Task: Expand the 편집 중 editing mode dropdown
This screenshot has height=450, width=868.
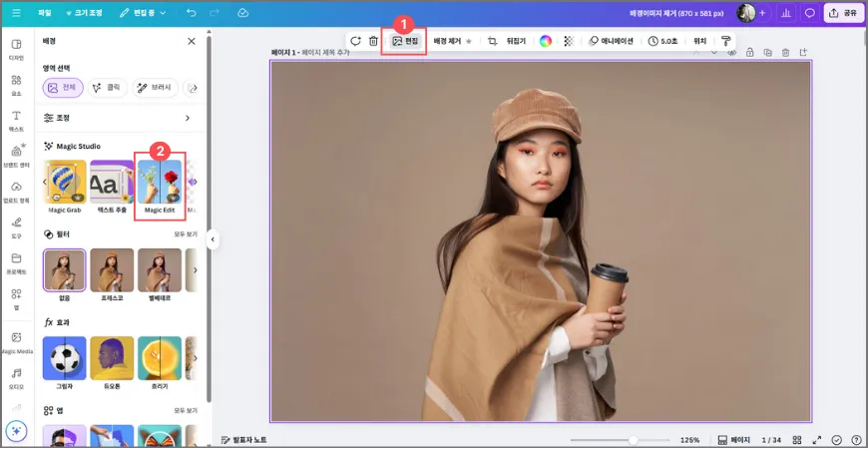Action: point(143,13)
